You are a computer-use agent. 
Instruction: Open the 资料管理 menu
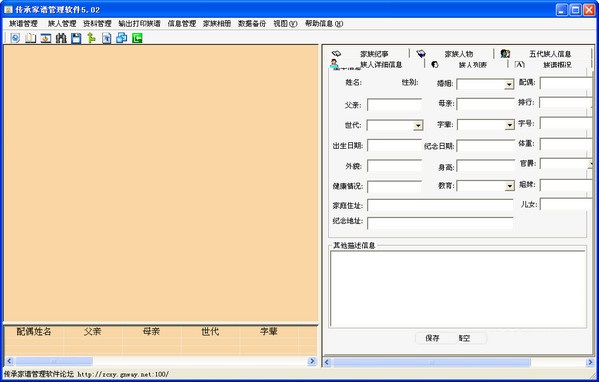pyautogui.click(x=97, y=24)
